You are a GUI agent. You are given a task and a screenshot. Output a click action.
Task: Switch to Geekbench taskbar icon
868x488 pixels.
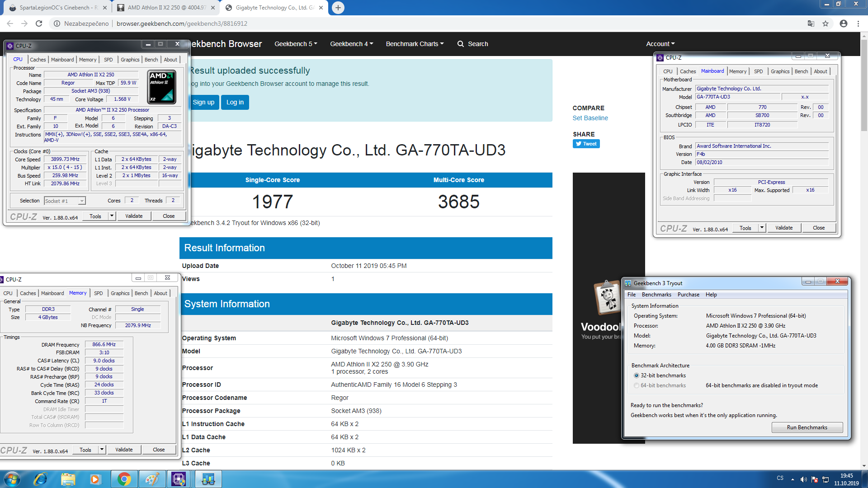coord(208,479)
